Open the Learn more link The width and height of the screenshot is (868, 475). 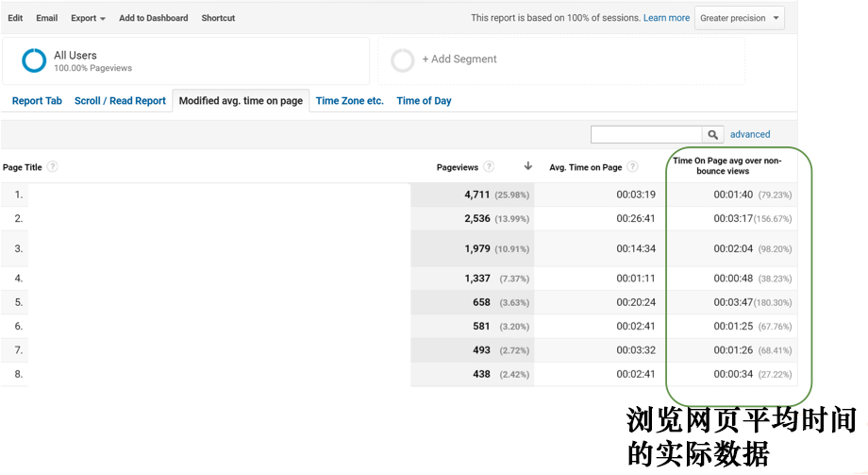(x=666, y=18)
